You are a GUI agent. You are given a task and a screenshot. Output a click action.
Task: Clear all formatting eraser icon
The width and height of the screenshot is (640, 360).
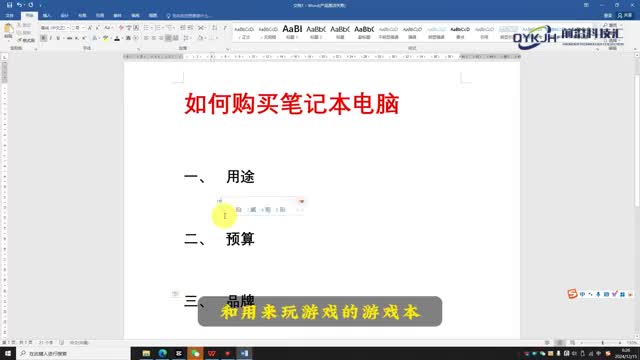coord(121,28)
